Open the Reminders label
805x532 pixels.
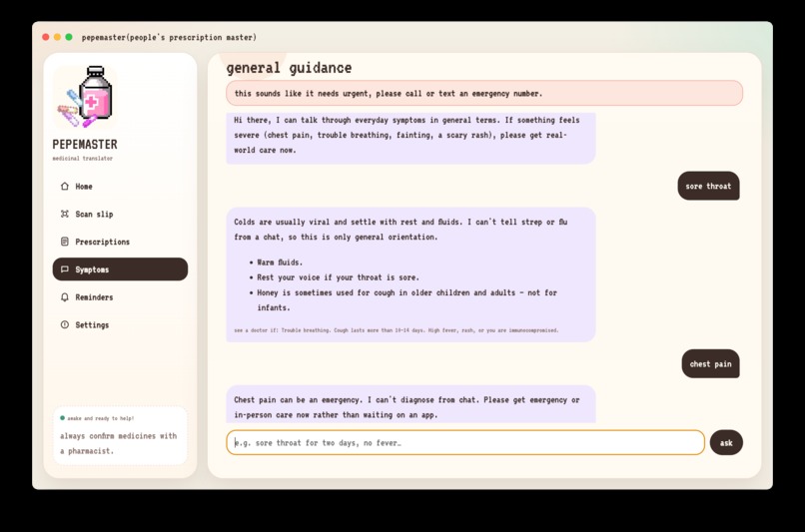[94, 297]
